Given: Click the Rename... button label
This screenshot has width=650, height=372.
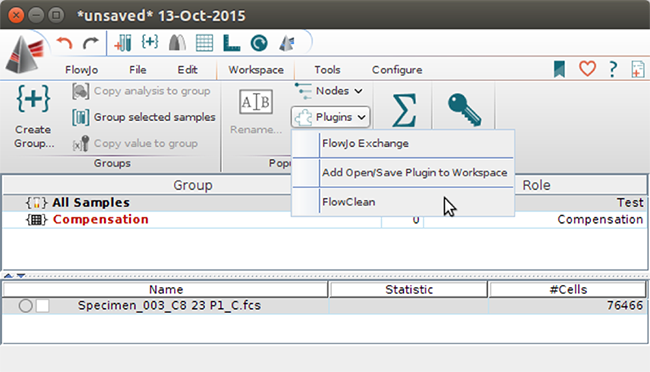Looking at the screenshot, I should [x=256, y=130].
